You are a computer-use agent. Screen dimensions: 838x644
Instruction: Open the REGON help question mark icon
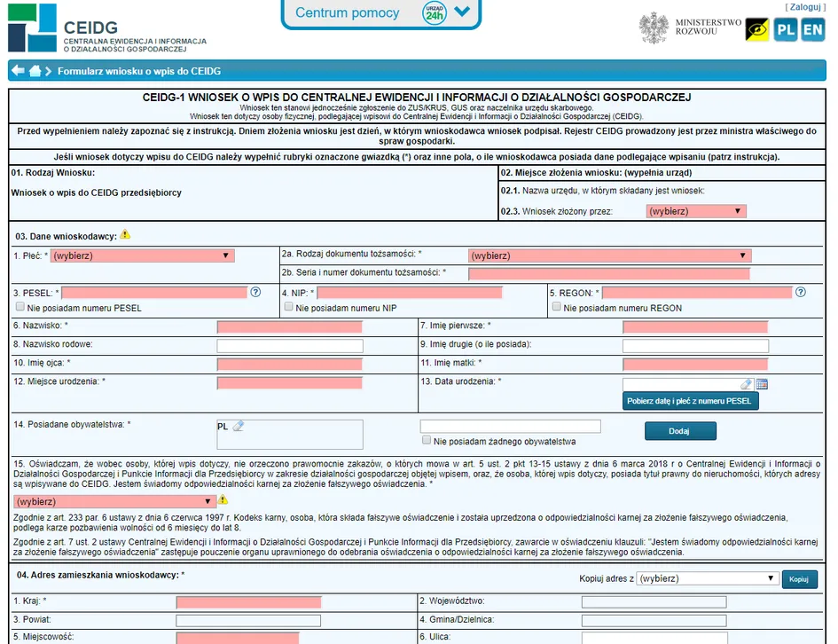[801, 292]
